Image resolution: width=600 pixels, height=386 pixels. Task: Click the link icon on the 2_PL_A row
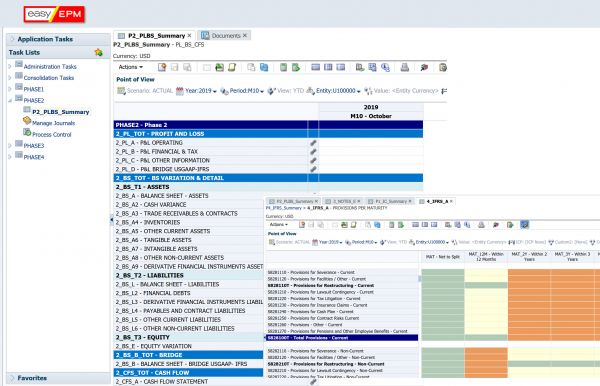pos(313,143)
